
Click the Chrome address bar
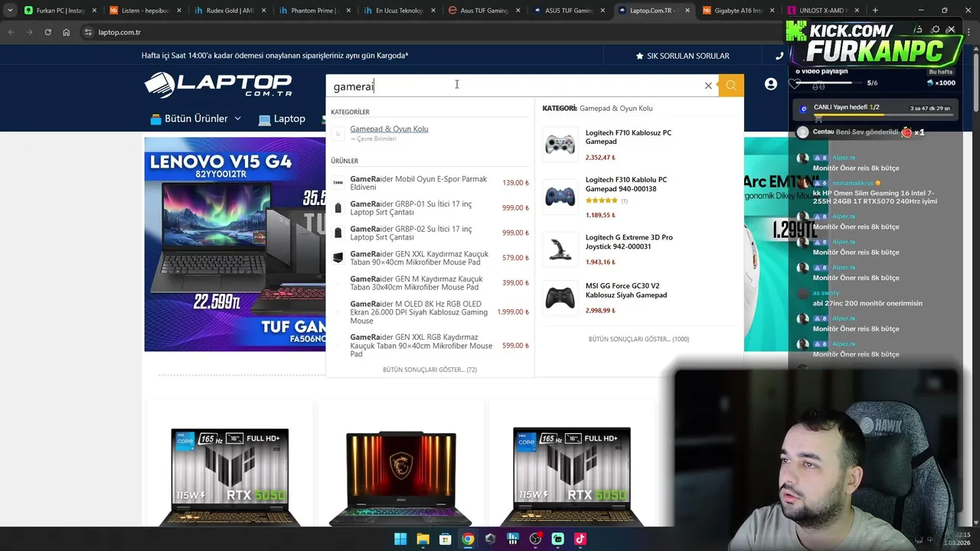coord(429,32)
